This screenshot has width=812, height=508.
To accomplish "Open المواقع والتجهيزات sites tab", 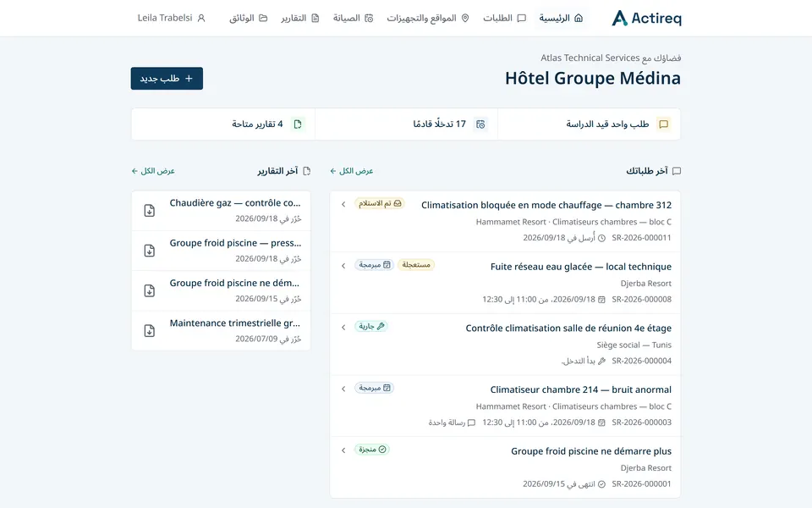I will 428,18.
